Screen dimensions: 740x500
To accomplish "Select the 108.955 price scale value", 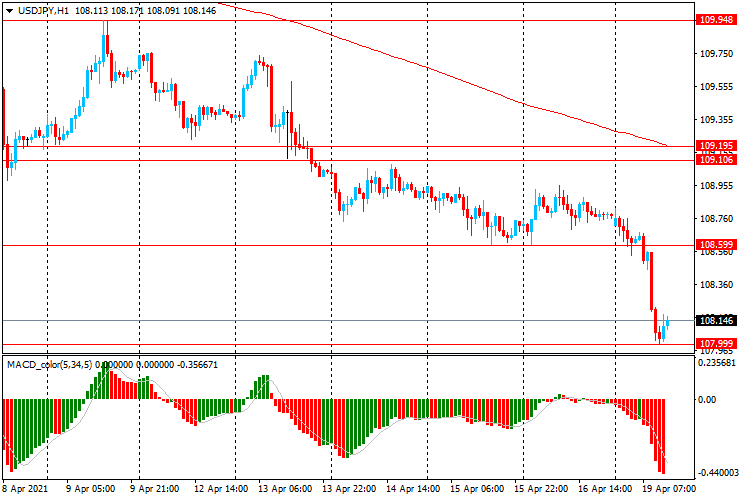I will [716, 186].
